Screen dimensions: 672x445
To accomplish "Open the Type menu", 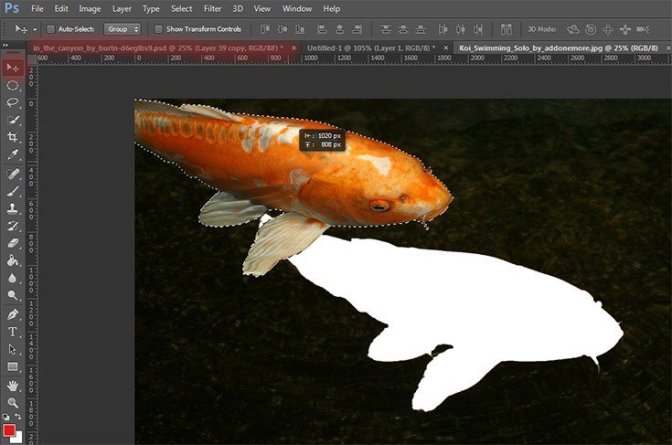I will (x=151, y=9).
